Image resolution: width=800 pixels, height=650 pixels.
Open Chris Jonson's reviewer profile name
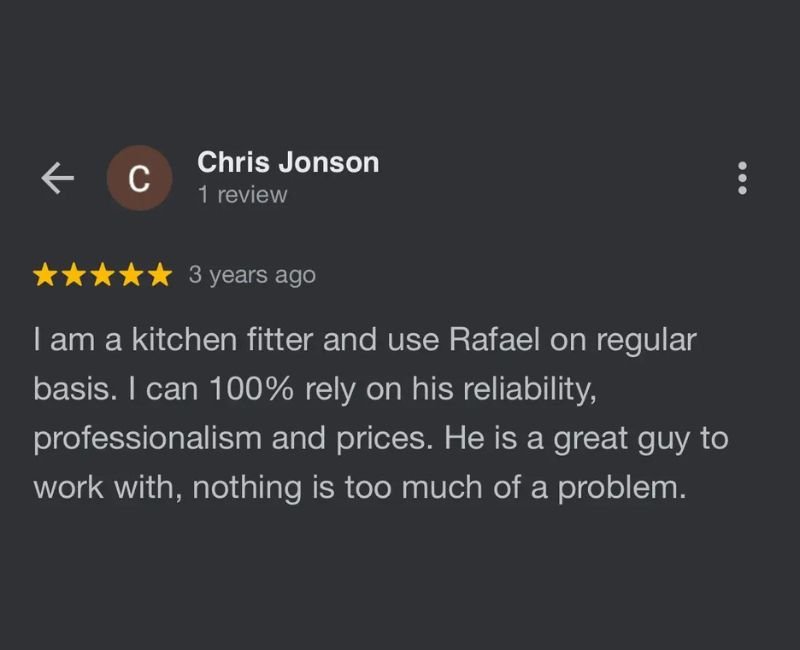(x=288, y=162)
